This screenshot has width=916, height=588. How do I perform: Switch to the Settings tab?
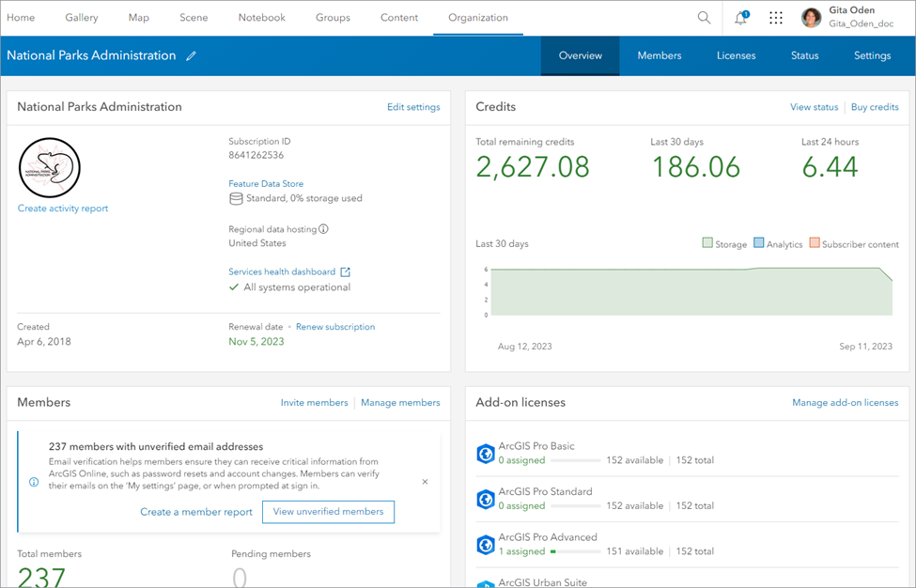[872, 56]
